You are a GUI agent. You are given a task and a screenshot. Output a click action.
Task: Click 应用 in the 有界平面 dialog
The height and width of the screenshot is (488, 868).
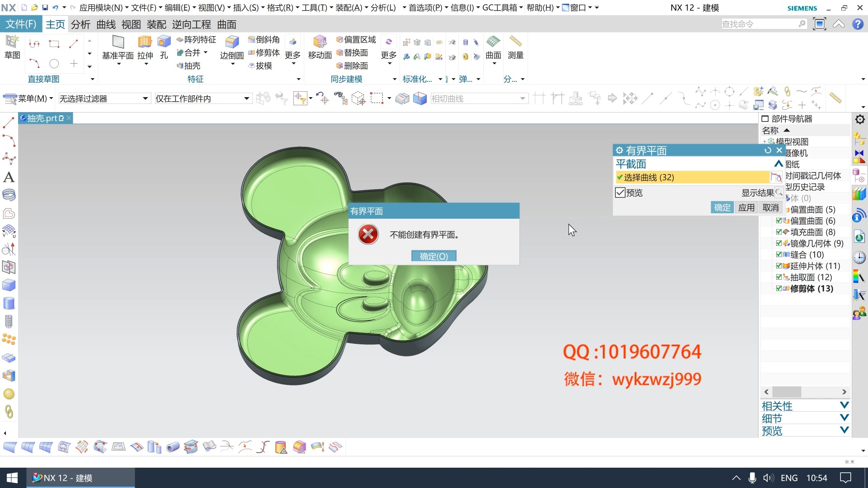746,207
